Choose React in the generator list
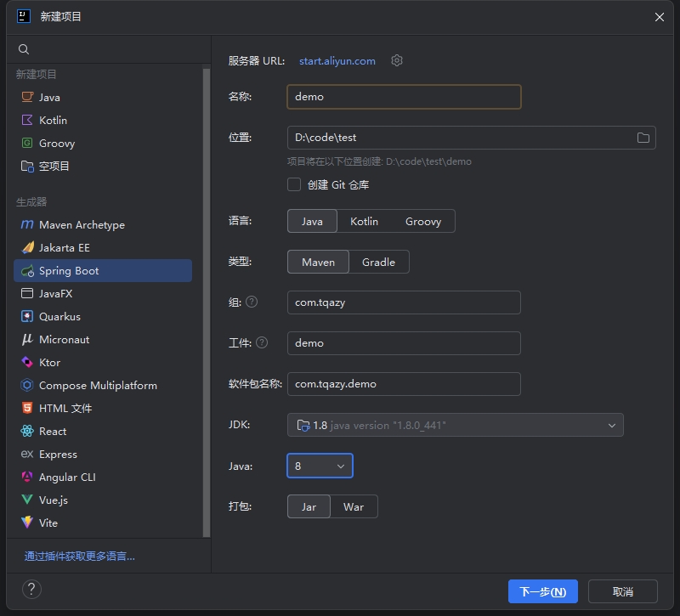This screenshot has width=680, height=616. coord(103,432)
